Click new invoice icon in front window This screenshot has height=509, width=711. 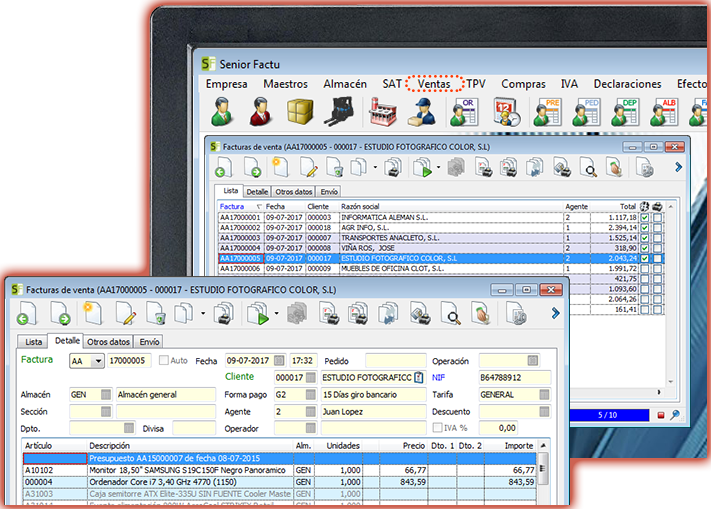point(93,314)
